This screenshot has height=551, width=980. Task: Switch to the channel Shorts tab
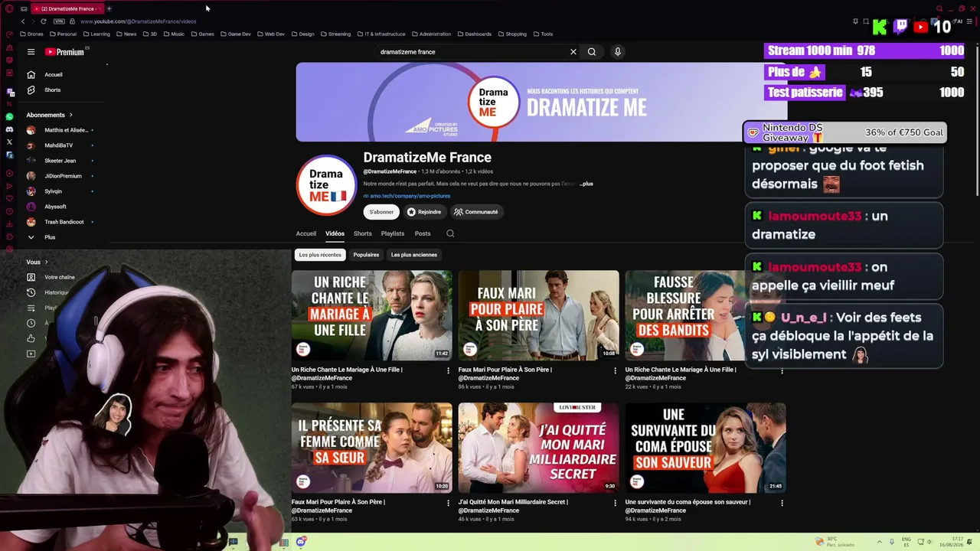click(363, 233)
